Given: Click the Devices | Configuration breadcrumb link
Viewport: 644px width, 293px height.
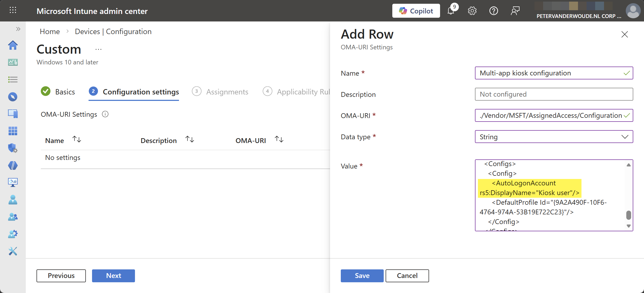Looking at the screenshot, I should [x=113, y=31].
